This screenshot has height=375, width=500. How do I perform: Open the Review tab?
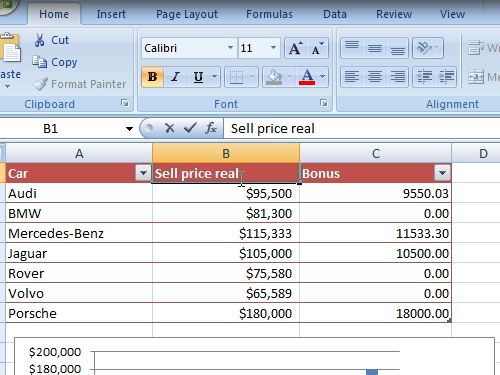(x=394, y=14)
